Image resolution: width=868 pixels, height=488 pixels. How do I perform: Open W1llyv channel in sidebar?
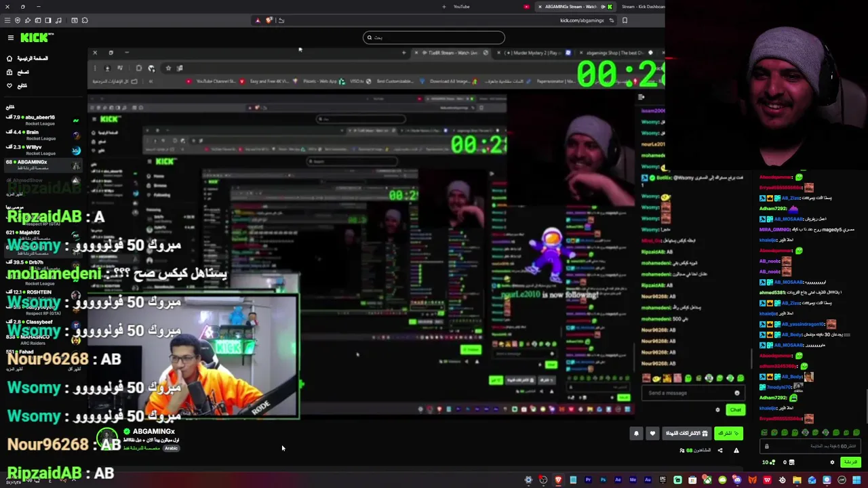[43, 150]
